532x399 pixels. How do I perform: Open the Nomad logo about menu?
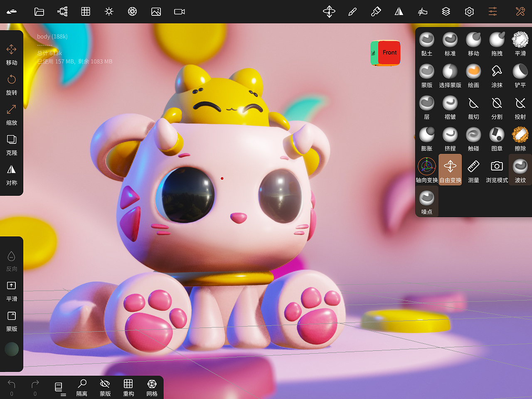tap(12, 12)
